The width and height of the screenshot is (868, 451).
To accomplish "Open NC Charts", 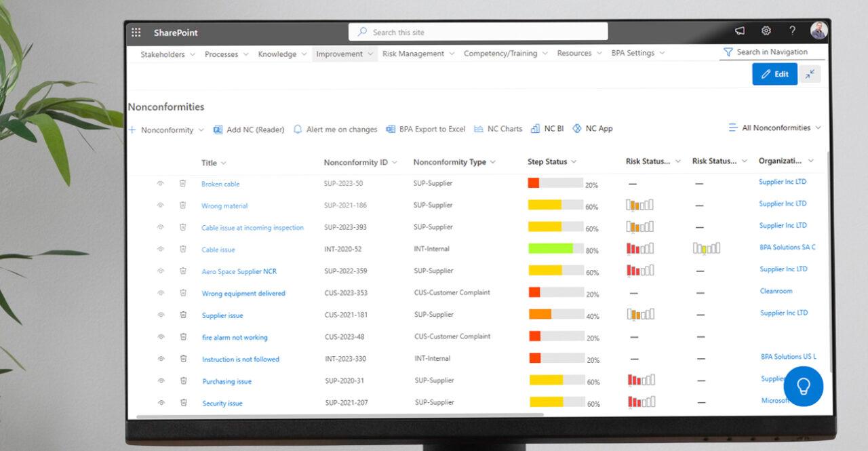I will coord(498,128).
